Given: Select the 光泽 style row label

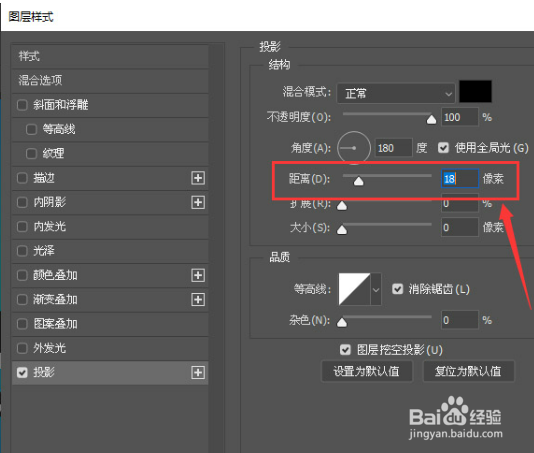Looking at the screenshot, I should click(x=44, y=251).
